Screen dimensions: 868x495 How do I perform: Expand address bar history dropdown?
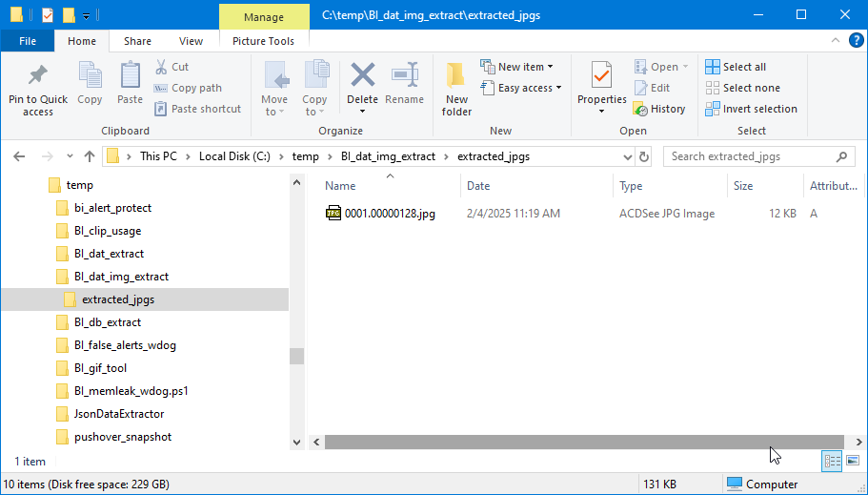[x=627, y=156]
